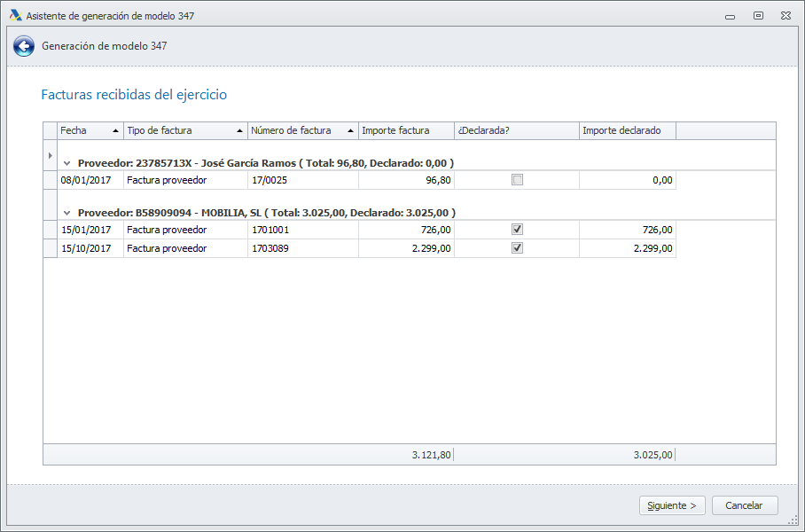This screenshot has width=805, height=532.
Task: Click the application logo in title bar
Action: 15,15
